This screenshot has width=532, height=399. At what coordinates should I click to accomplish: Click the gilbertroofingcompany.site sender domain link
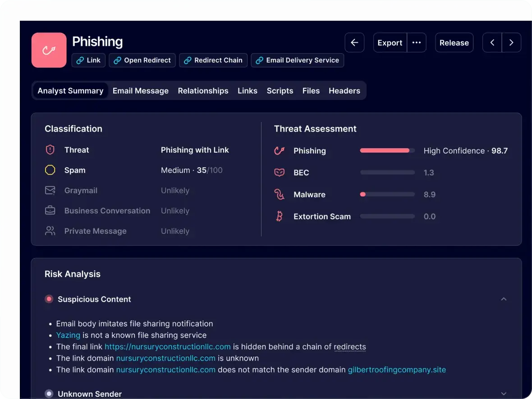[396, 369]
